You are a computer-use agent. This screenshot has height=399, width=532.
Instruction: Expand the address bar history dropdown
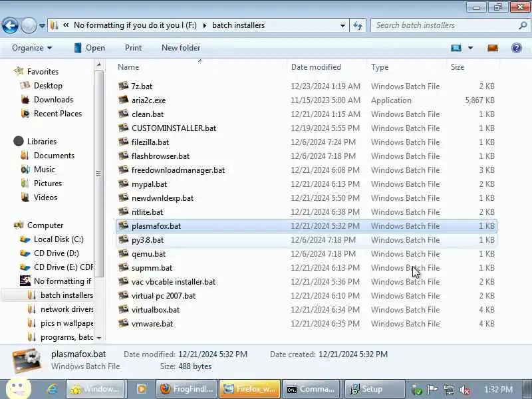pyautogui.click(x=342, y=25)
